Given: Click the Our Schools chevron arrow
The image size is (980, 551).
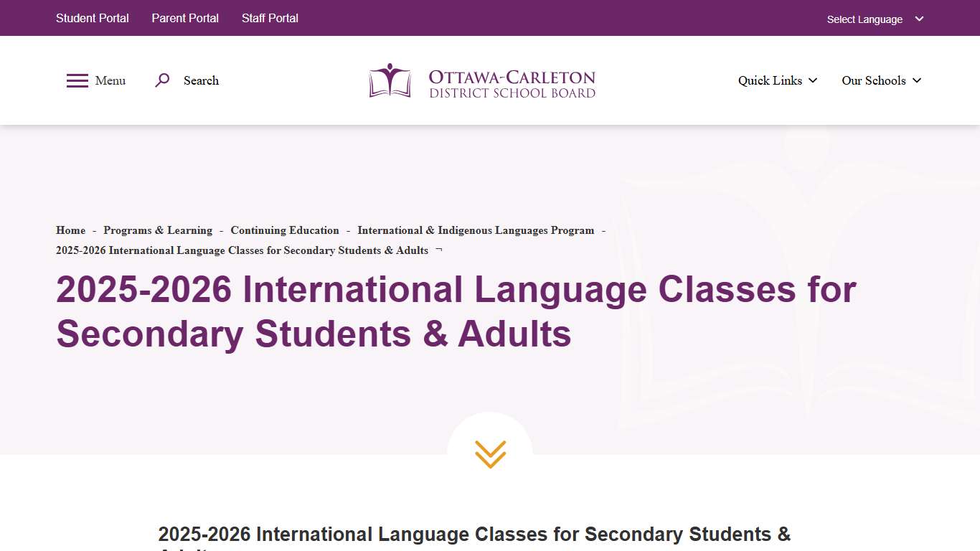Looking at the screenshot, I should 916,81.
